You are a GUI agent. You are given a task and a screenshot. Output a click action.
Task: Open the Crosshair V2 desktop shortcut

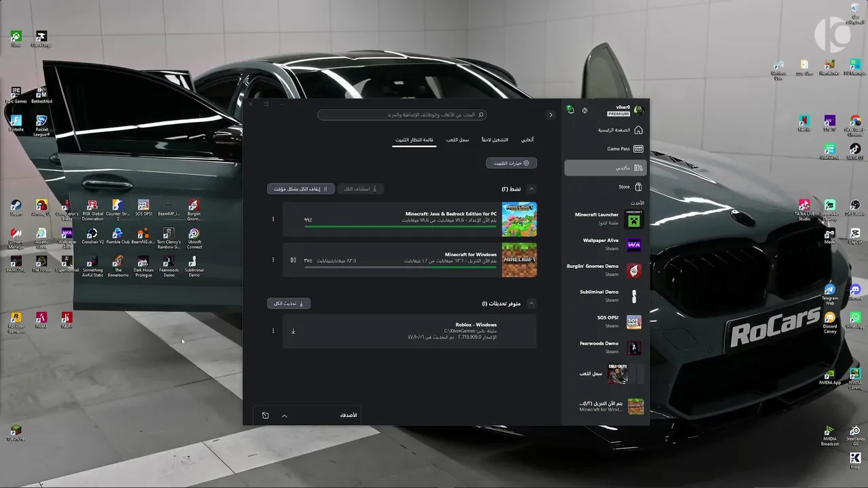point(92,236)
